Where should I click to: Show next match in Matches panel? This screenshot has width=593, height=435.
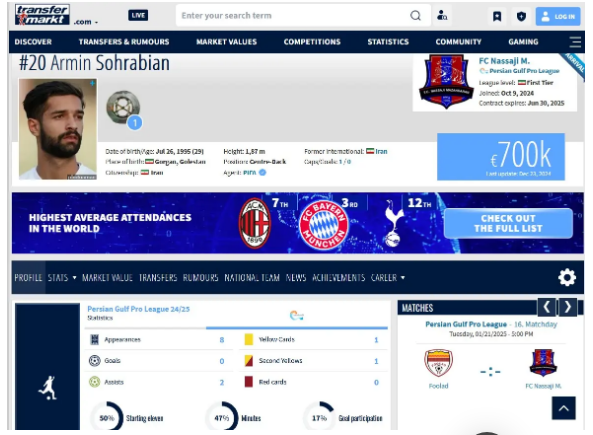[x=567, y=307]
